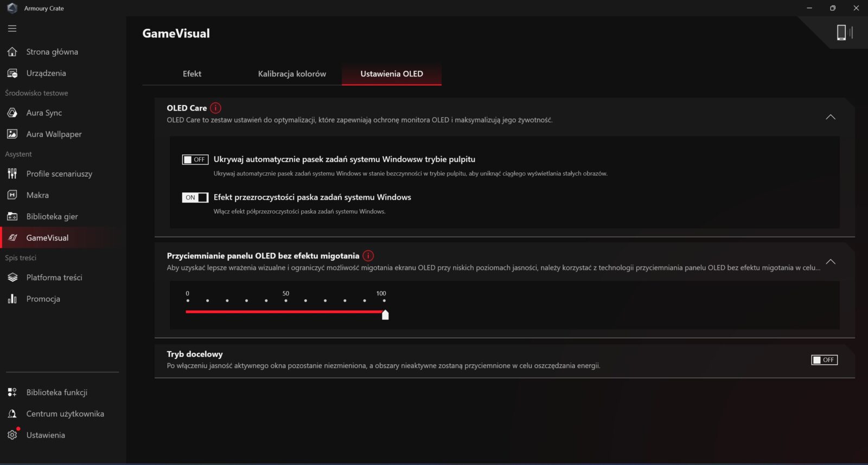Switch to the Efekt tab
The image size is (868, 465).
[x=192, y=74]
